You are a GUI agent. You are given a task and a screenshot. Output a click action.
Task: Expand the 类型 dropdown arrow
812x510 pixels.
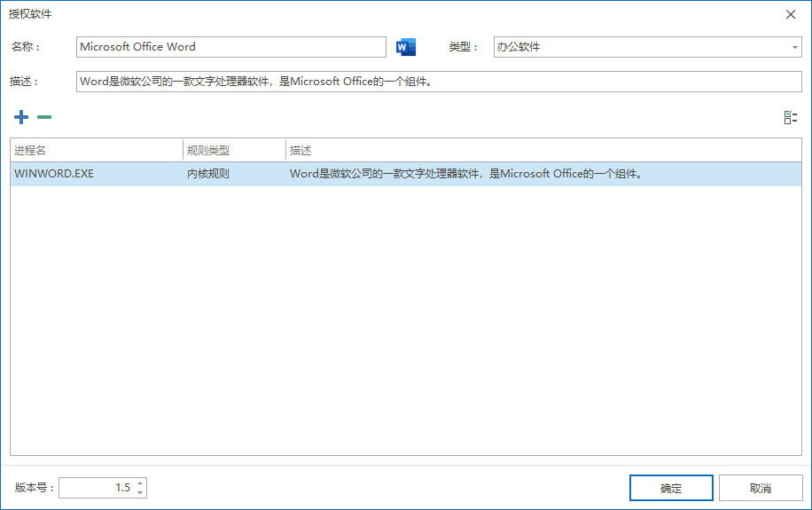tap(794, 47)
